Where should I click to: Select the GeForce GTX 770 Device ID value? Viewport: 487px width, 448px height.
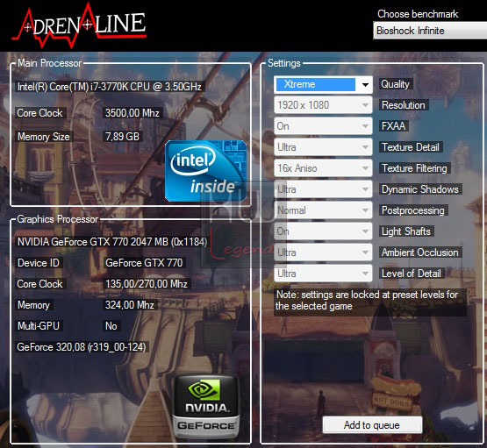(144, 263)
